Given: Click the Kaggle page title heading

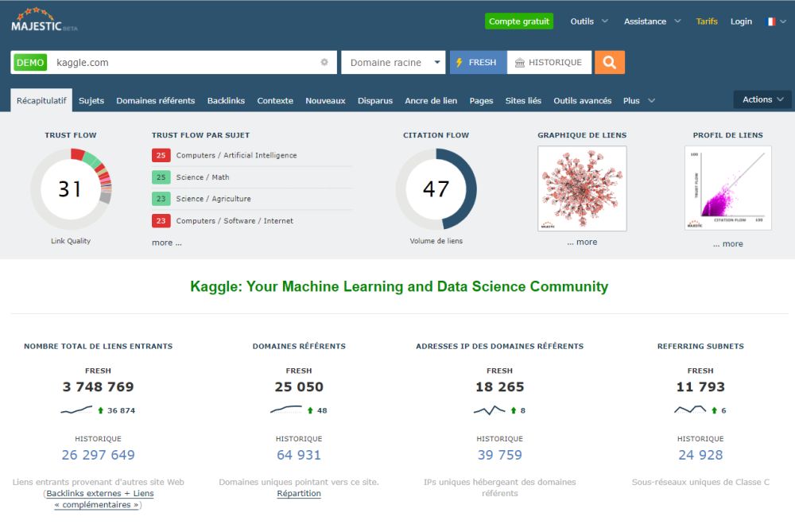Looking at the screenshot, I should click(399, 286).
